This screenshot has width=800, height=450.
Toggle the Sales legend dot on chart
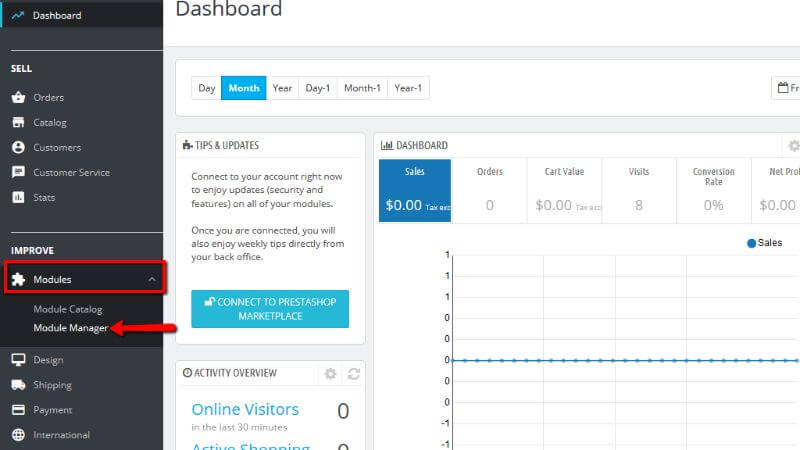(x=752, y=243)
